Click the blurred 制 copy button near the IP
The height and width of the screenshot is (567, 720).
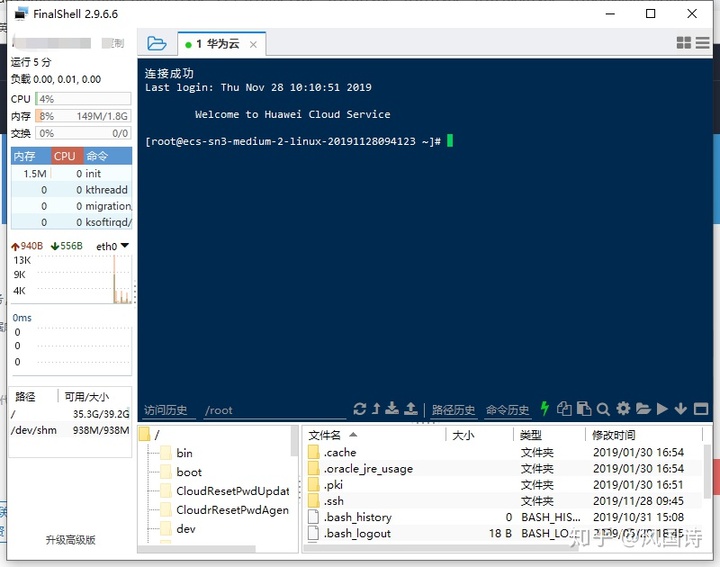113,43
